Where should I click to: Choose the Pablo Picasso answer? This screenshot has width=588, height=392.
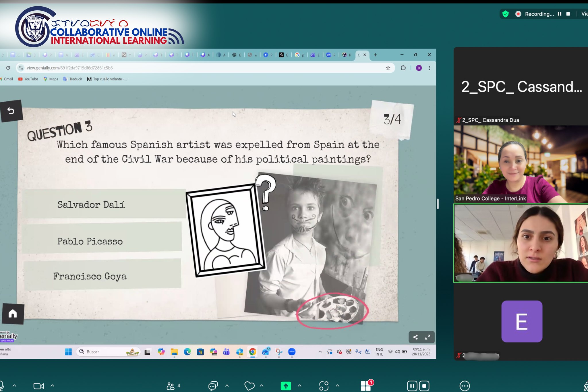tap(102, 237)
